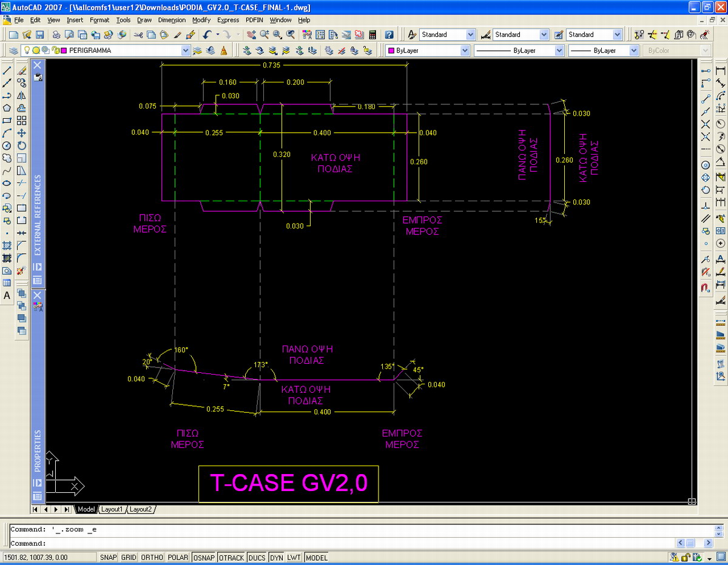Image resolution: width=728 pixels, height=565 pixels.
Task: Select the Revision Cloud tool
Action: tap(7, 158)
